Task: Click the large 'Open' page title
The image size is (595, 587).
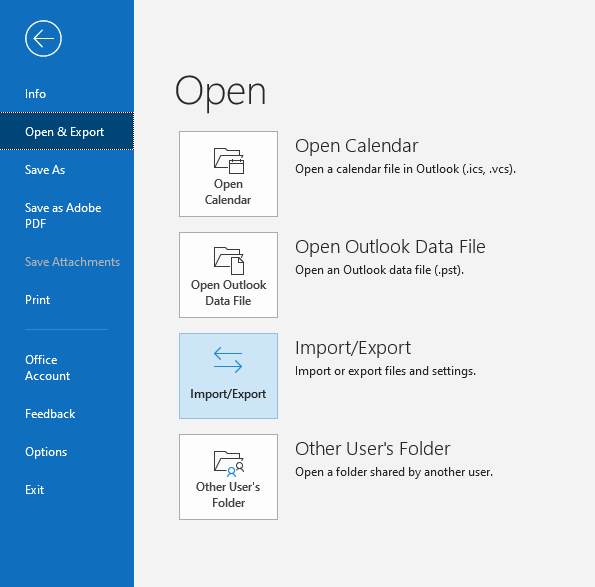Action: (220, 92)
